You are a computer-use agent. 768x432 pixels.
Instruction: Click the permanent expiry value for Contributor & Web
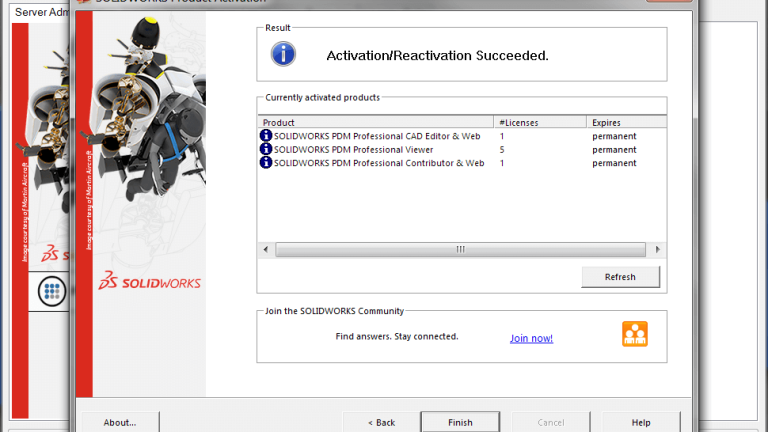(614, 163)
